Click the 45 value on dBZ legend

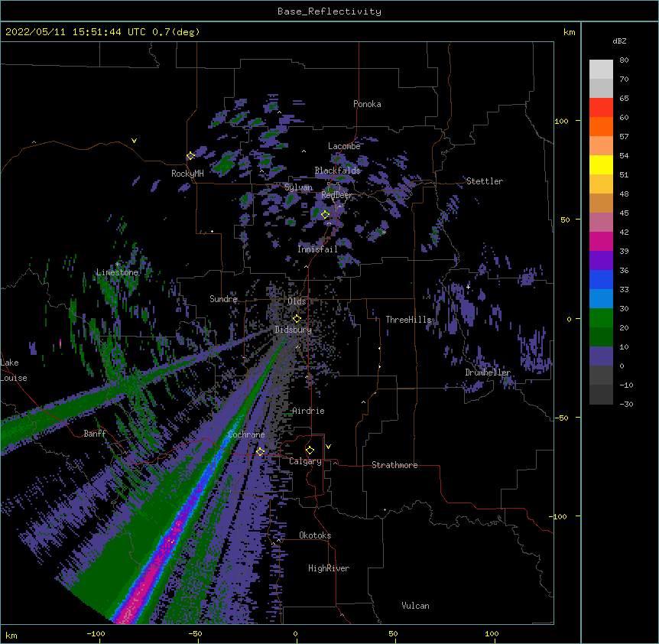click(x=624, y=213)
